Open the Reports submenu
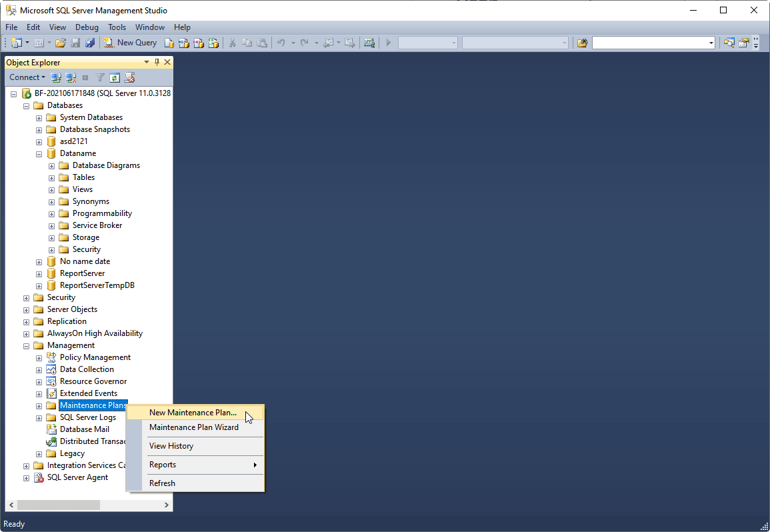The height and width of the screenshot is (532, 770). [195, 465]
